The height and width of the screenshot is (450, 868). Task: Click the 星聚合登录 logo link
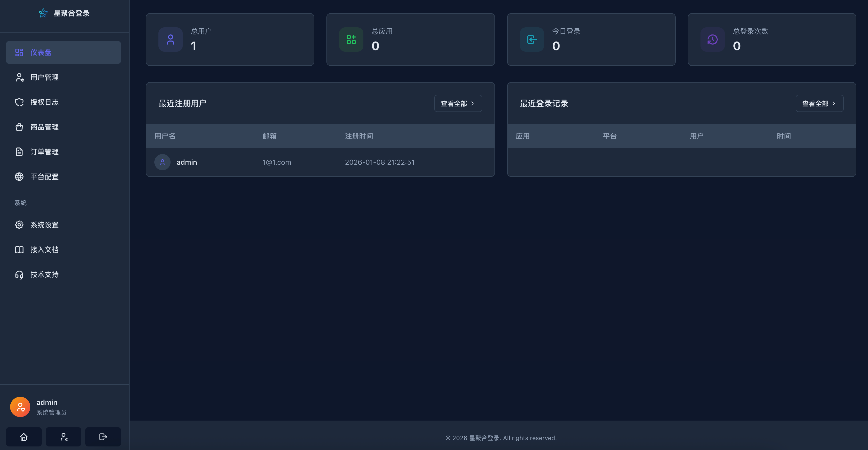tap(64, 13)
